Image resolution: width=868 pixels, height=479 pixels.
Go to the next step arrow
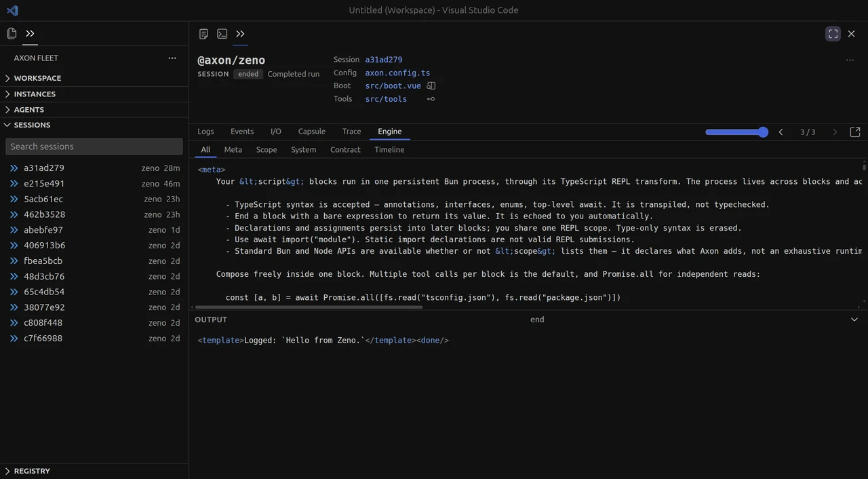tap(835, 132)
